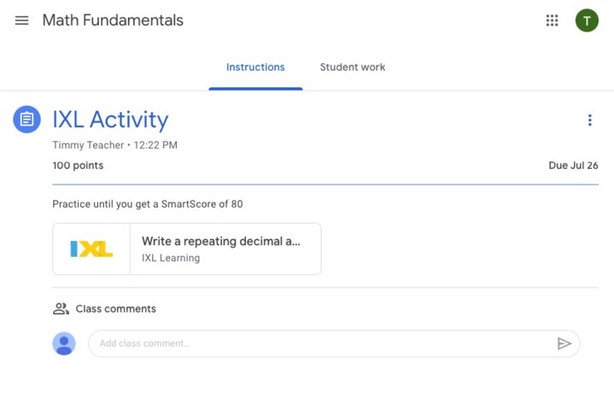Open the Google apps grid
This screenshot has height=404, width=614.
pos(552,20)
